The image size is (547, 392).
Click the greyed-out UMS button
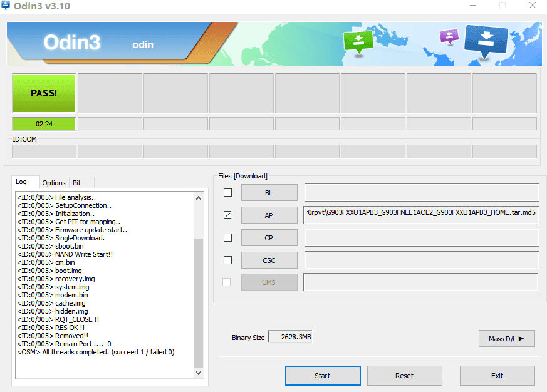269,282
